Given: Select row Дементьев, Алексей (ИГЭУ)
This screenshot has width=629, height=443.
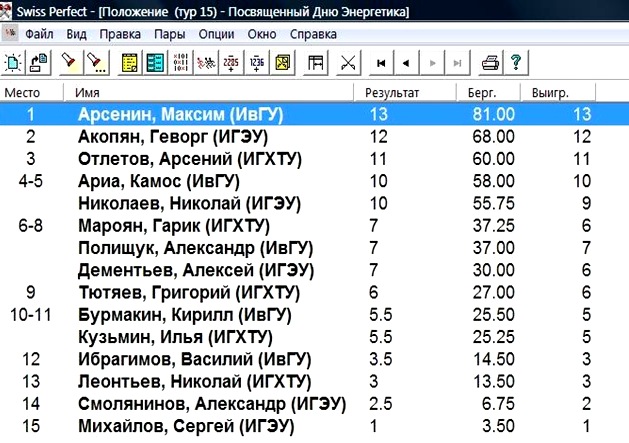Looking at the screenshot, I should 314,270.
